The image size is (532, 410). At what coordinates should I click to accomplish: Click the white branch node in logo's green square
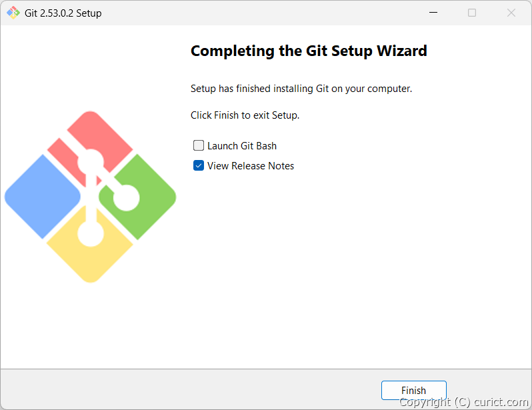click(x=125, y=197)
